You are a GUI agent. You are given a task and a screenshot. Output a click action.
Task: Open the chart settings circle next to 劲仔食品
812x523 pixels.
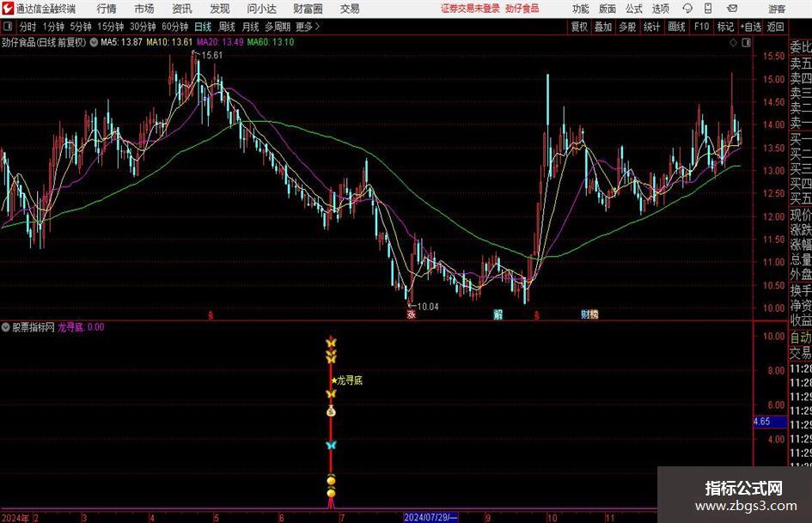[94, 42]
